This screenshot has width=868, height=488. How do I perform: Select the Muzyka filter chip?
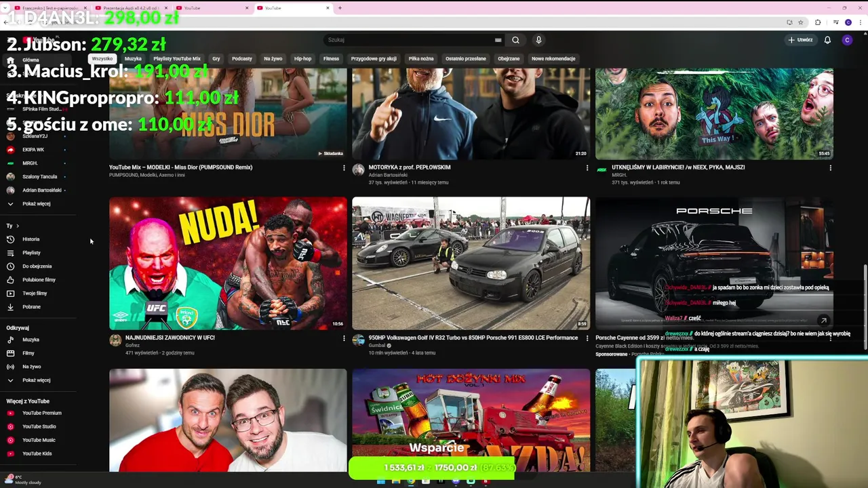tap(133, 59)
